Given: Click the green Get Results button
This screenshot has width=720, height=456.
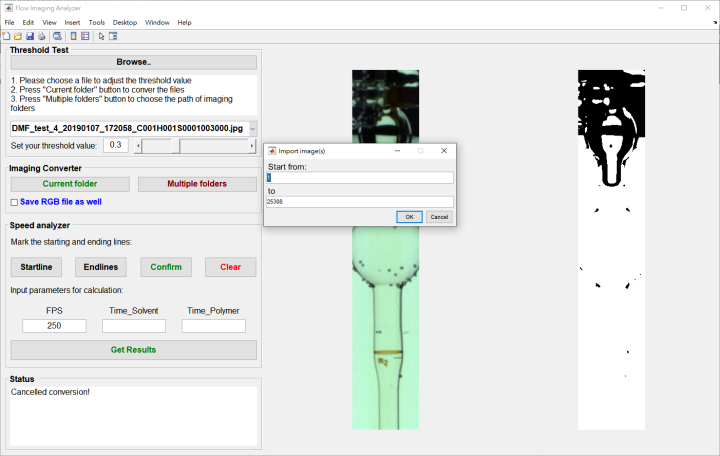Looking at the screenshot, I should click(x=133, y=350).
